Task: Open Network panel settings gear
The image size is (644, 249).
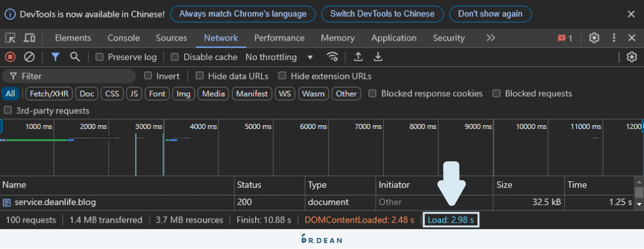Action: click(x=631, y=57)
